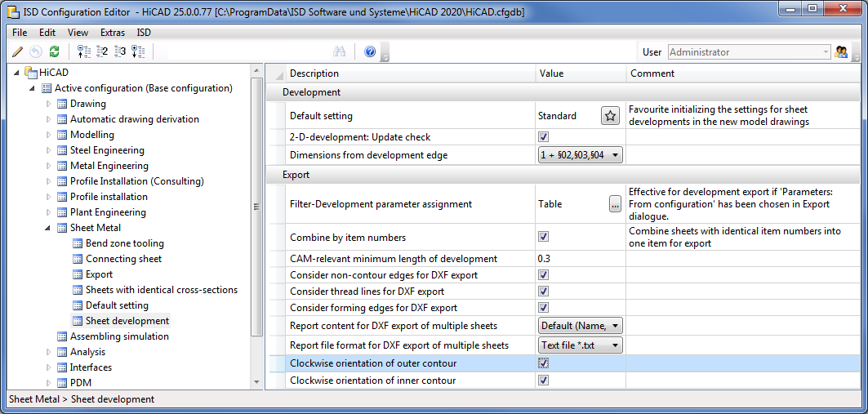This screenshot has width=868, height=414.
Task: Click the Analysis table icon
Action: pos(62,351)
